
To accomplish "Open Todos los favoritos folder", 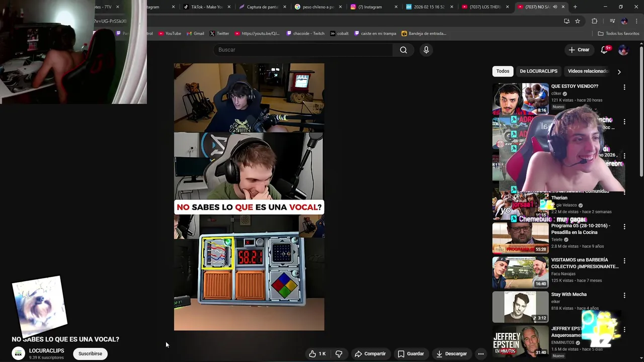I will pos(618,34).
